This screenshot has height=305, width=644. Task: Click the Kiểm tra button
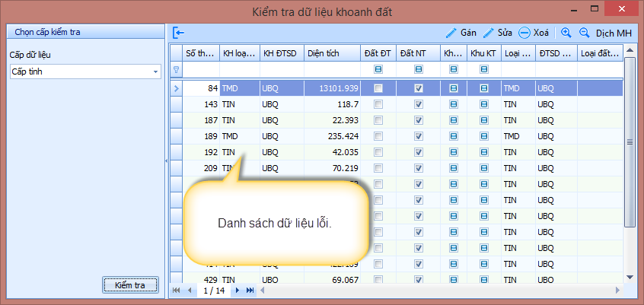(130, 285)
